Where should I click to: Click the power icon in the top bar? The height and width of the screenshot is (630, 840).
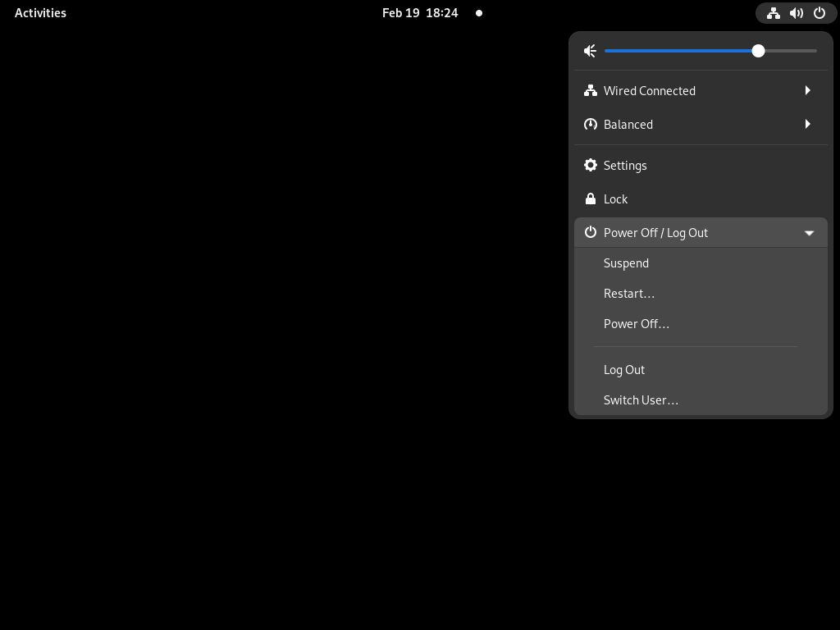[x=819, y=13]
